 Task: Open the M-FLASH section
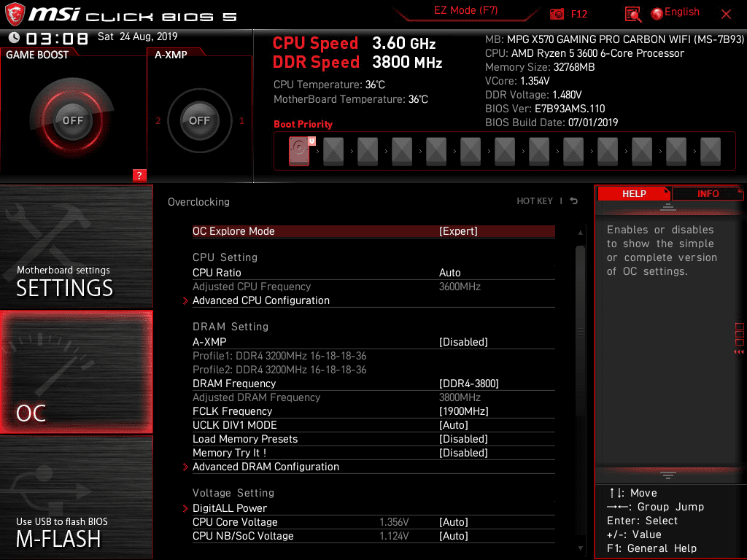click(x=76, y=497)
